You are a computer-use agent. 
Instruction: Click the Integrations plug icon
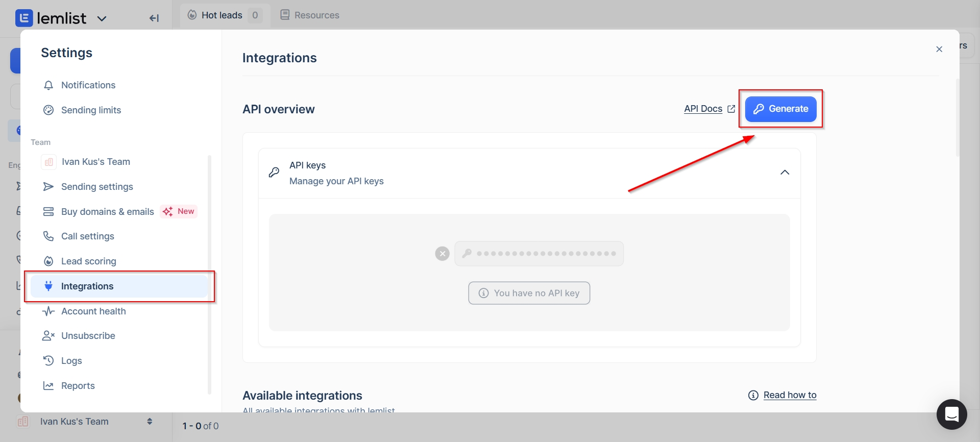point(48,286)
